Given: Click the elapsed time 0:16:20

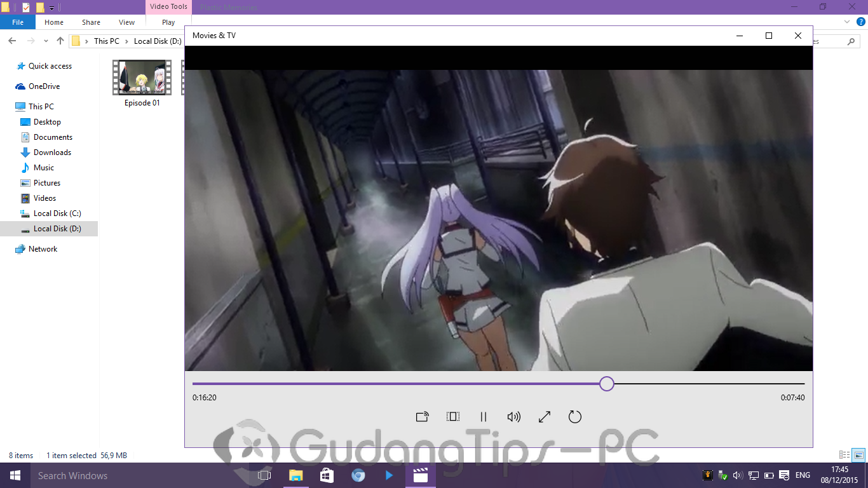Looking at the screenshot, I should tap(205, 398).
